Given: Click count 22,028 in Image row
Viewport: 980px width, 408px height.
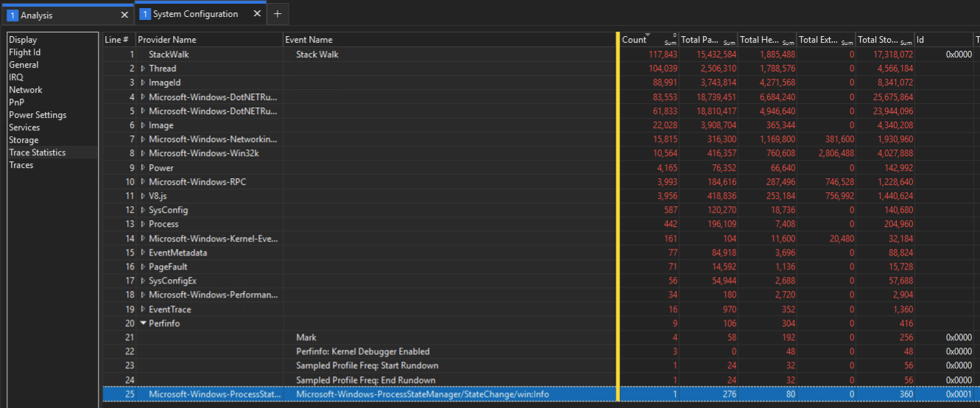Looking at the screenshot, I should (665, 125).
